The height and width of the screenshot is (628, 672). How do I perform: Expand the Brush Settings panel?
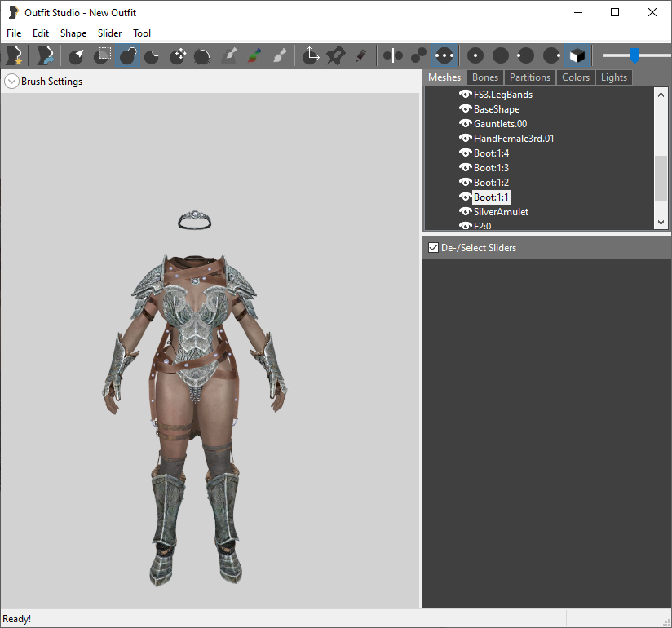11,82
